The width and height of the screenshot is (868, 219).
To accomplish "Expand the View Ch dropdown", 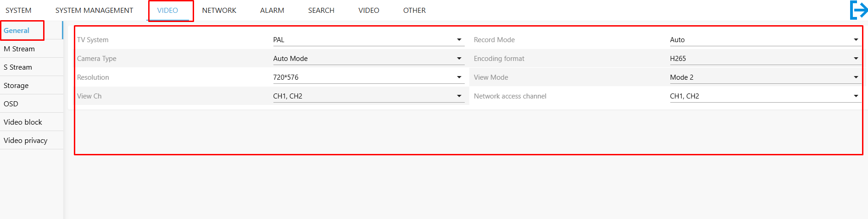I will pyautogui.click(x=368, y=96).
